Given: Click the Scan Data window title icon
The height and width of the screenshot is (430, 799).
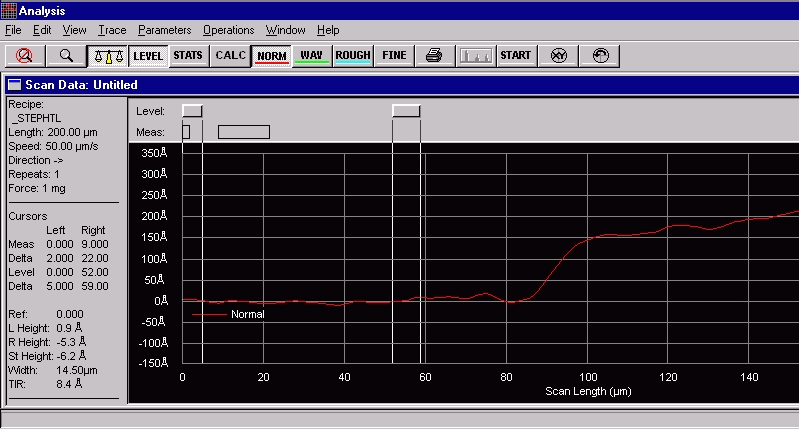Looking at the screenshot, I should [x=13, y=85].
